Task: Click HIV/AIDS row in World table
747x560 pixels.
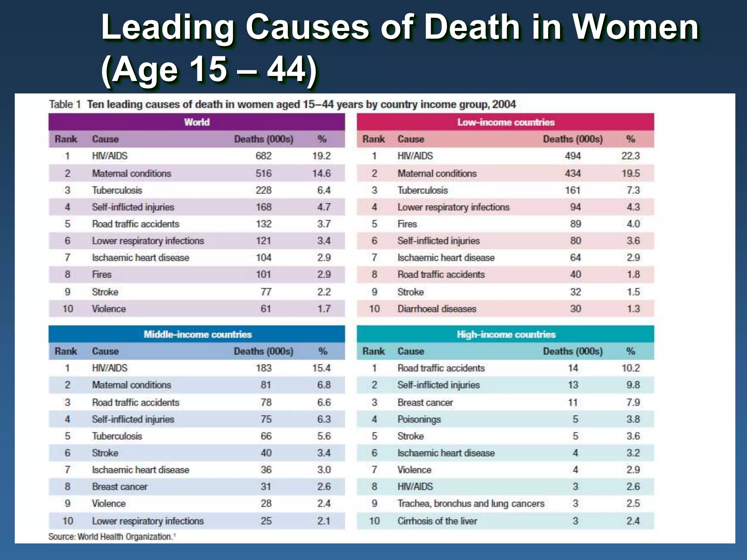Action: click(110, 156)
